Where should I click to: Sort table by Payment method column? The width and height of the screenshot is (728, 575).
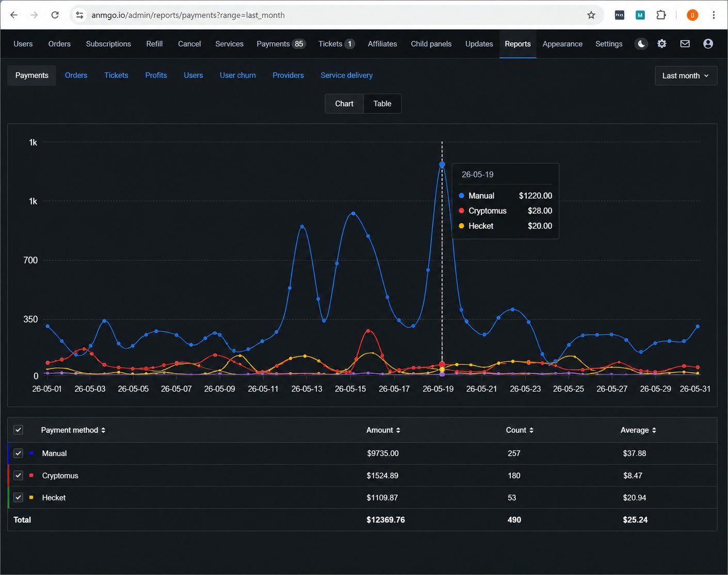click(x=73, y=430)
